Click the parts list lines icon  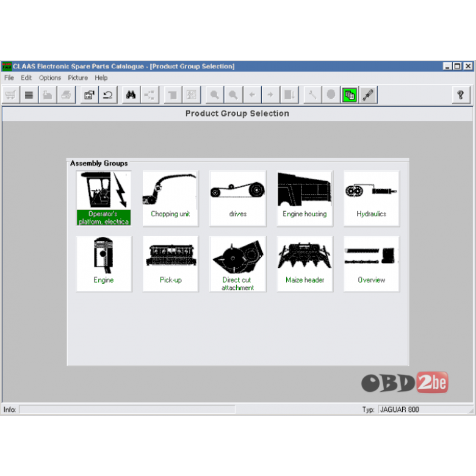point(29,95)
